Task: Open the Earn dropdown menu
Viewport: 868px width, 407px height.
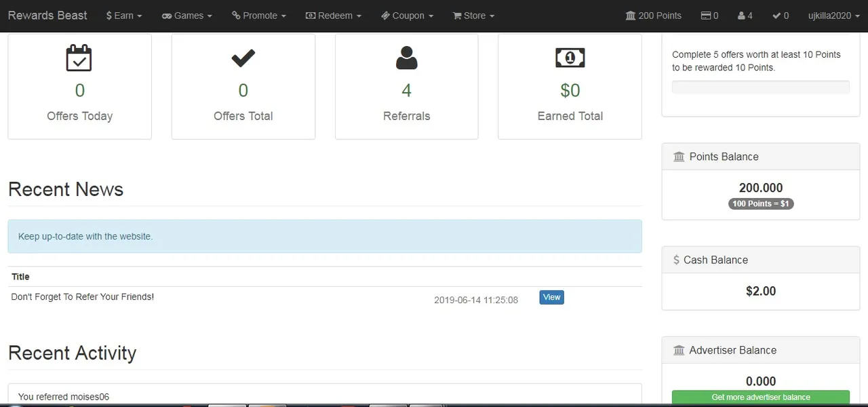Action: coord(124,16)
